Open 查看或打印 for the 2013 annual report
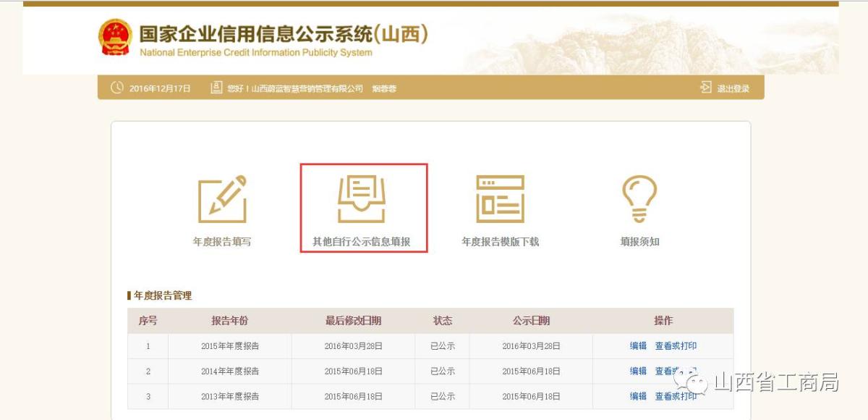The image size is (868, 420). [676, 396]
